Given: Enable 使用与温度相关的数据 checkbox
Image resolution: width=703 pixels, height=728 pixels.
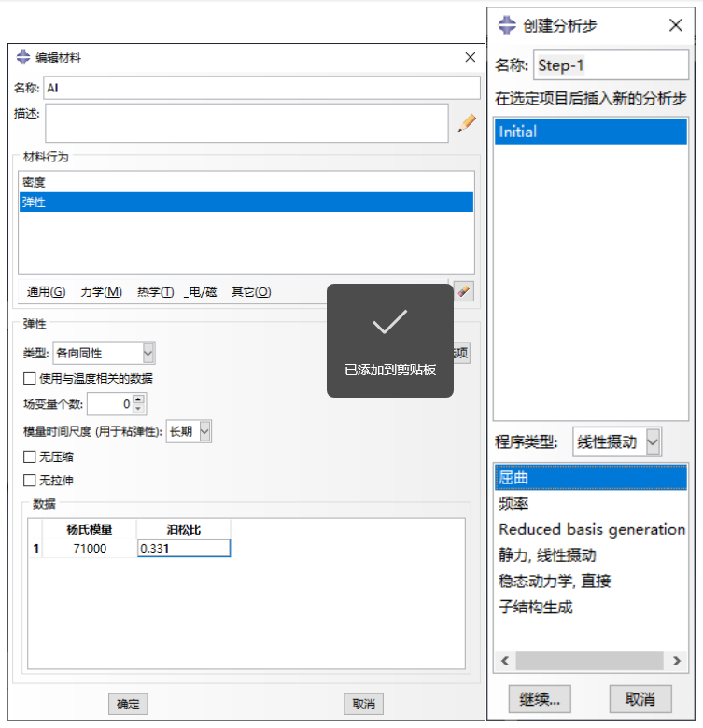Looking at the screenshot, I should tap(30, 378).
